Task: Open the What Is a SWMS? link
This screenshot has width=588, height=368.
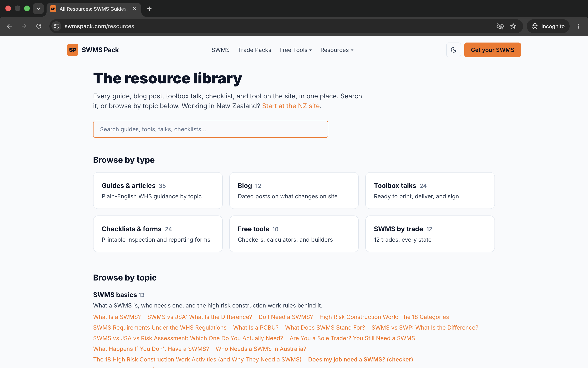Action: click(117, 317)
